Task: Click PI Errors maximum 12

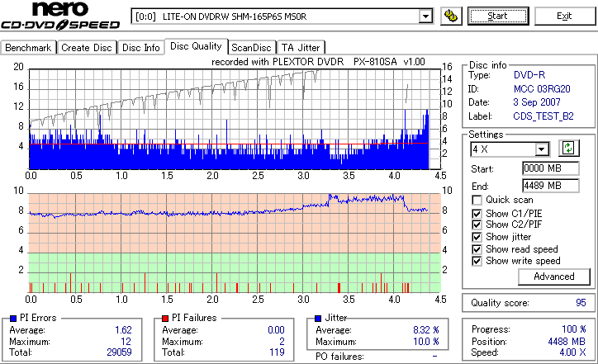Action: [x=126, y=342]
